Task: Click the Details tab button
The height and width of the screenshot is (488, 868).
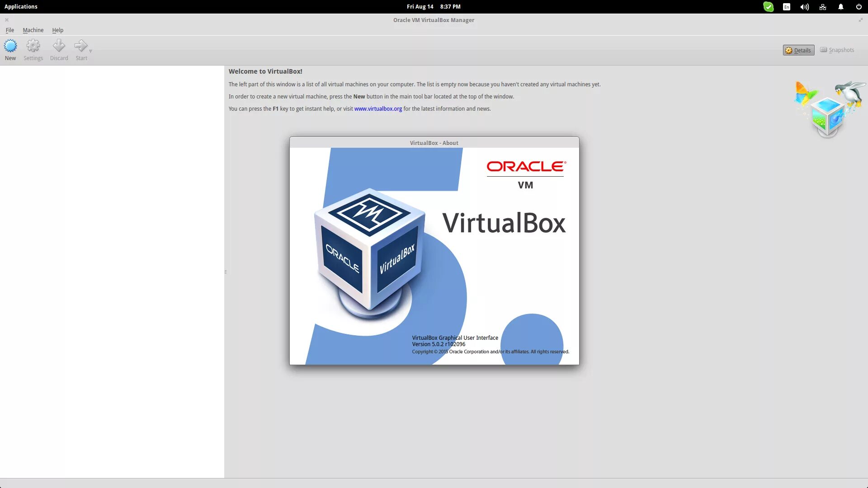Action: click(x=798, y=49)
